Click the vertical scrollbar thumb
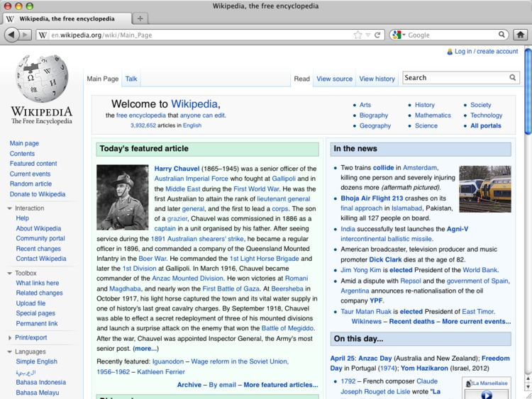 click(528, 91)
